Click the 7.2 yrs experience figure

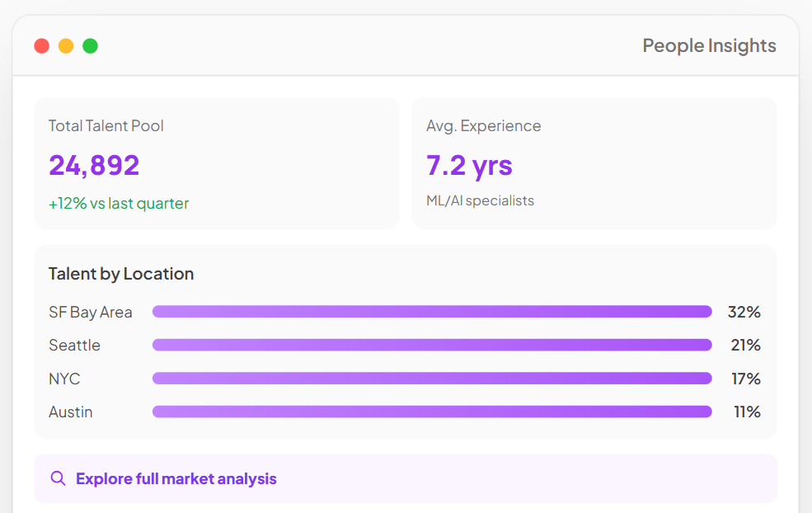pos(469,167)
